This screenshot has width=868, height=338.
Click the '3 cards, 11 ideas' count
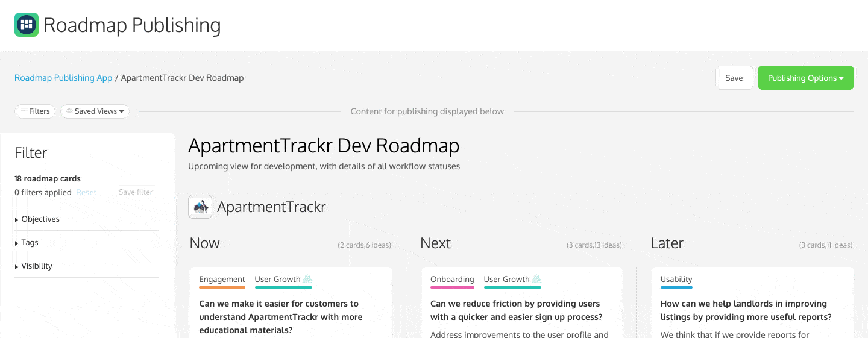click(825, 245)
